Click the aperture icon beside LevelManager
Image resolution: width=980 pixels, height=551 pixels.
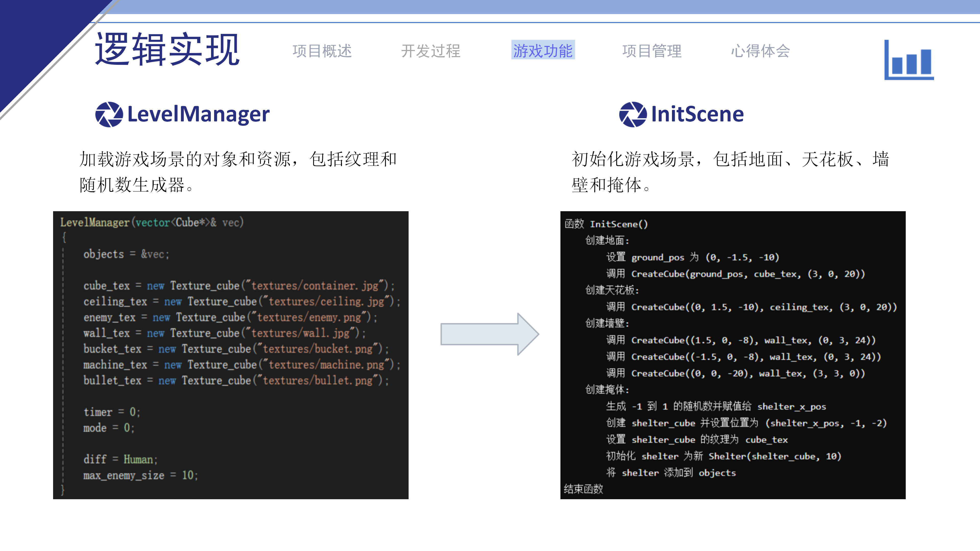point(109,114)
